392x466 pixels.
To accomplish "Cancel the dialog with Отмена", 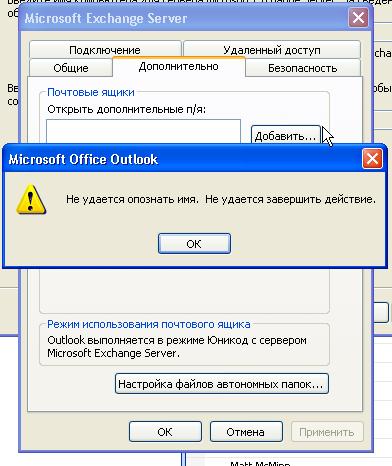I will tap(246, 432).
